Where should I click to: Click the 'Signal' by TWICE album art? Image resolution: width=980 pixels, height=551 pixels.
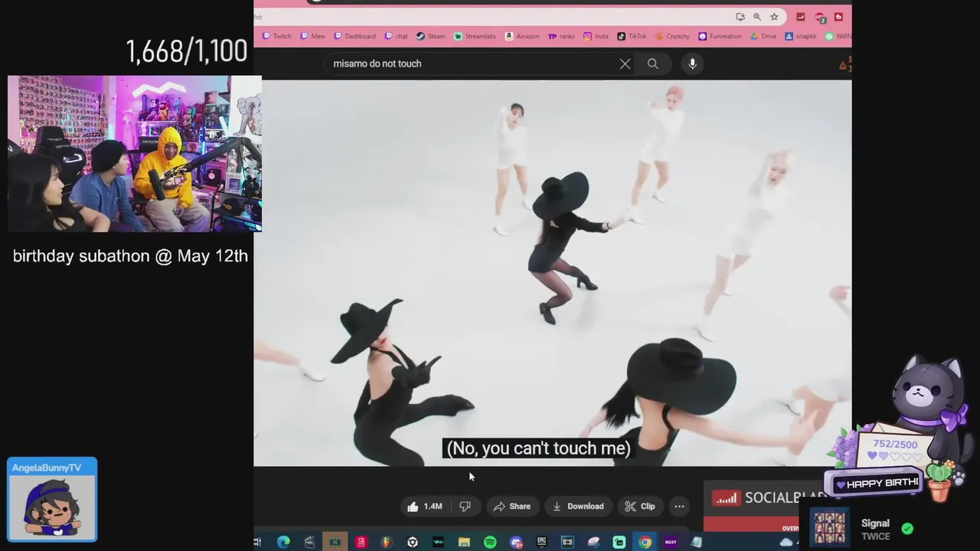830,528
